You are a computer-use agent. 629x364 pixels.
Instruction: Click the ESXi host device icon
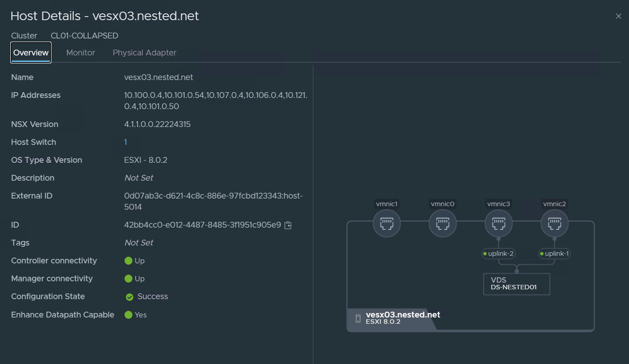(x=358, y=318)
